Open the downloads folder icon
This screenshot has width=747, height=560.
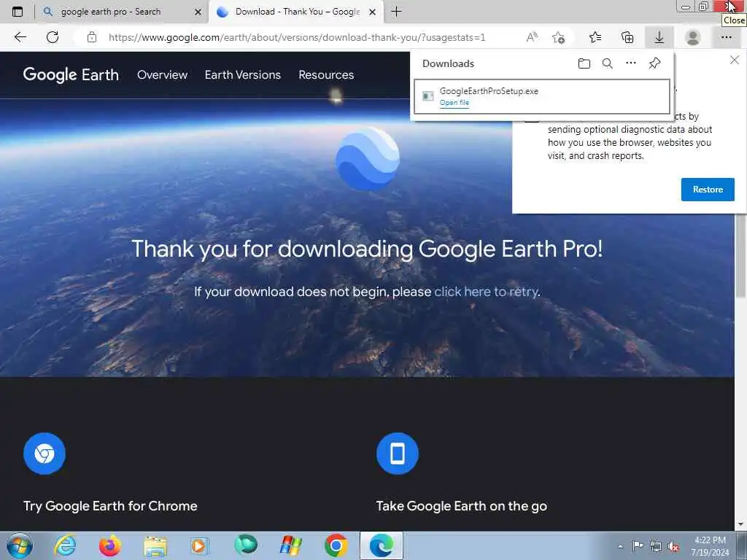[x=584, y=63]
